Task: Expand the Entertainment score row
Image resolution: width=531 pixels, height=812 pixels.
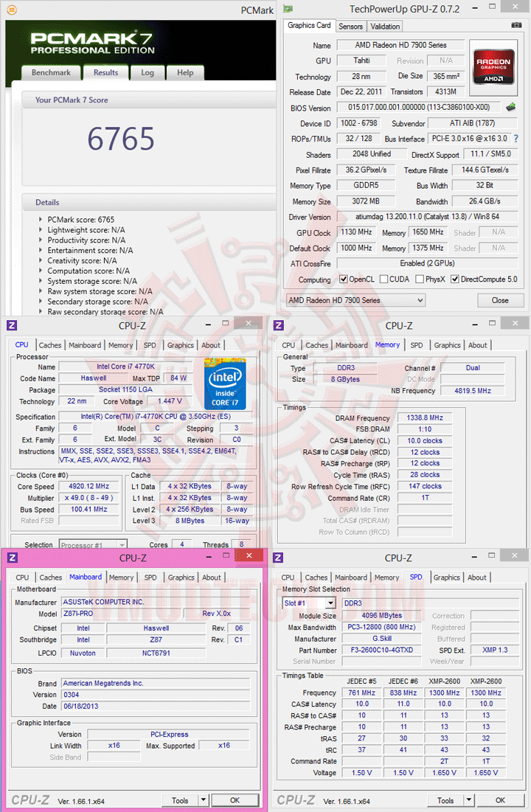Action: (x=41, y=250)
